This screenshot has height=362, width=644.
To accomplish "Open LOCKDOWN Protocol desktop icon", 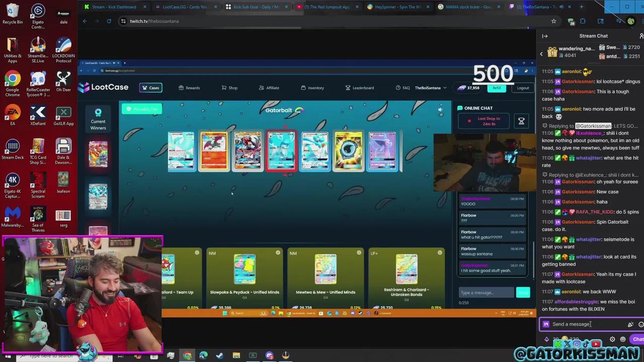I will (63, 50).
